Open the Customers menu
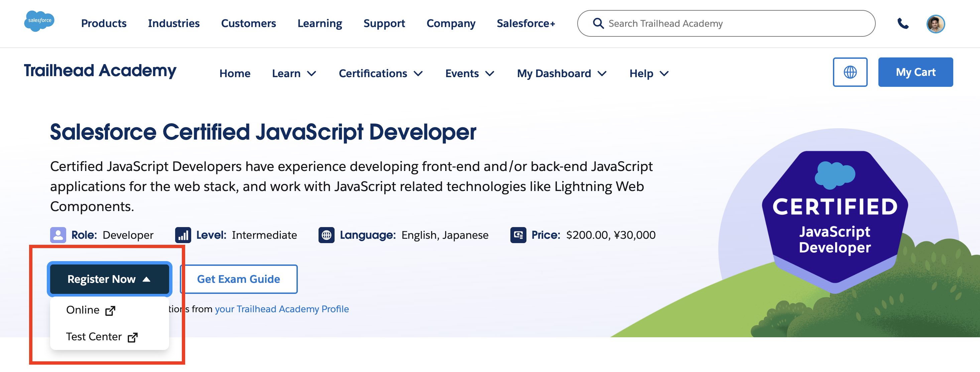 (x=248, y=24)
